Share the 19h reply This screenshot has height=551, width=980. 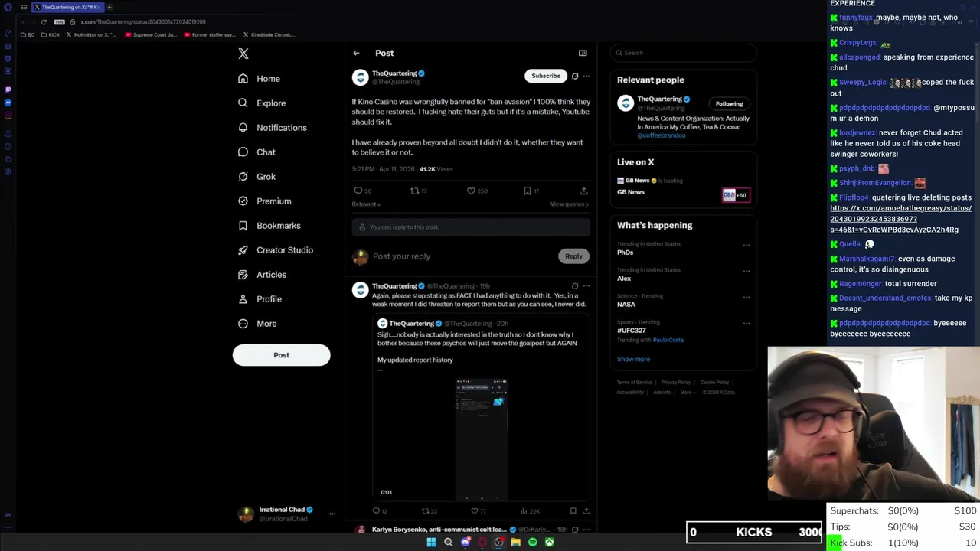click(x=586, y=510)
